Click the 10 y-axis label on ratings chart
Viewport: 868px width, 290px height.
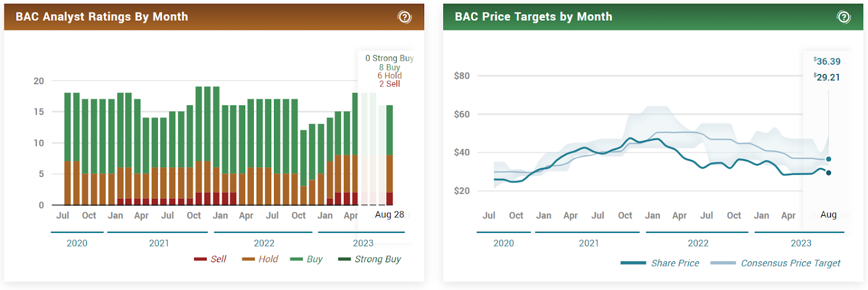tap(39, 143)
